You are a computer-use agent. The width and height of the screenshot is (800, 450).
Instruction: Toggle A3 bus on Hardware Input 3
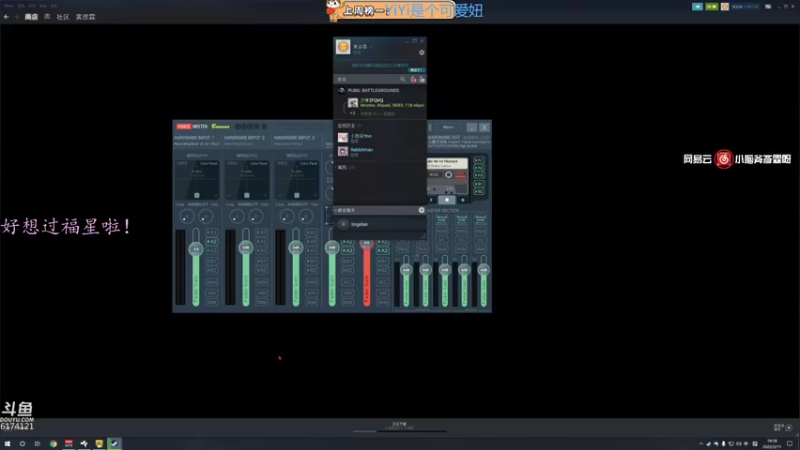point(312,251)
